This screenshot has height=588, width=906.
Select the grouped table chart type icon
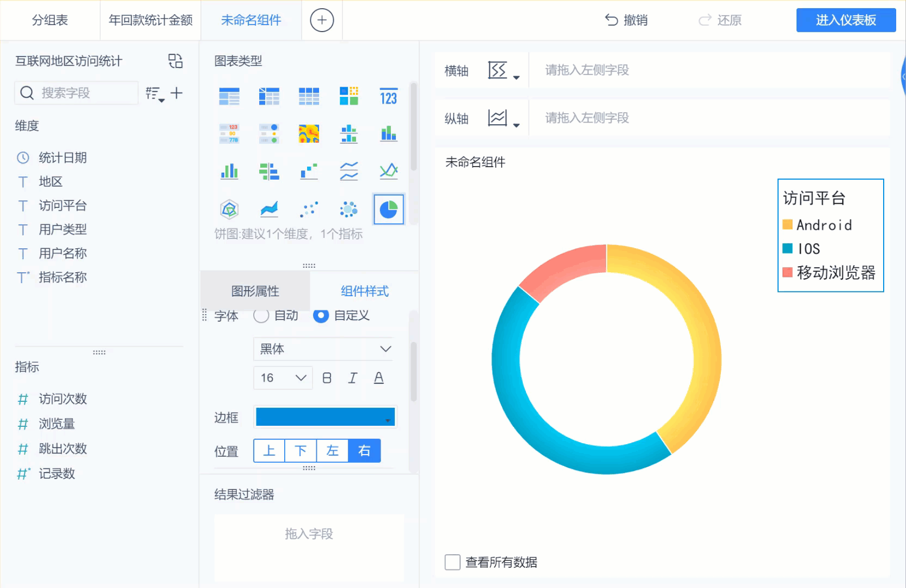pyautogui.click(x=229, y=96)
